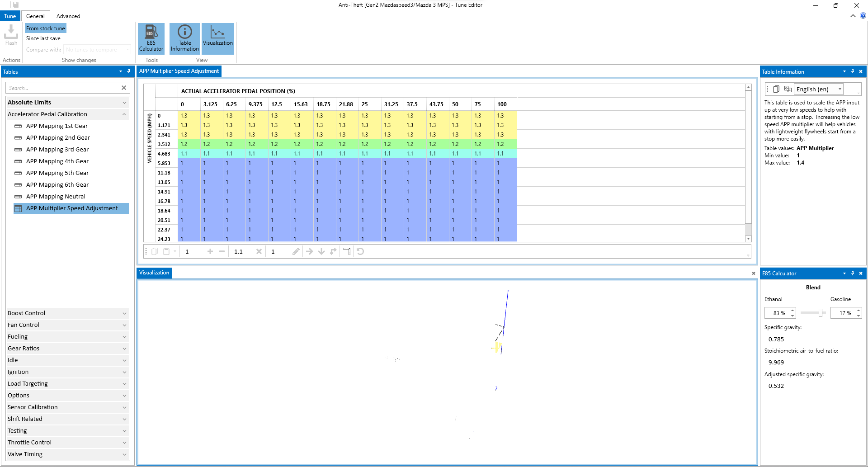Viewport: 868px width, 467px height.
Task: Click the undo revert icon
Action: click(x=360, y=251)
